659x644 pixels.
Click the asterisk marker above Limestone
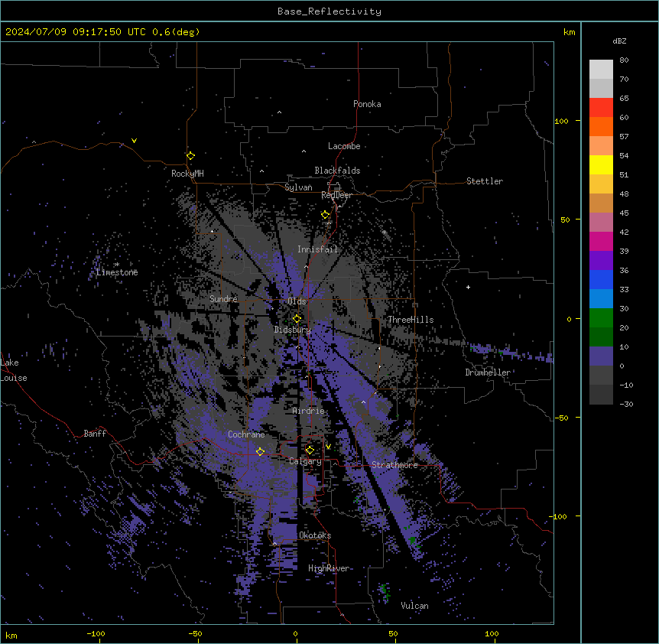point(117,265)
